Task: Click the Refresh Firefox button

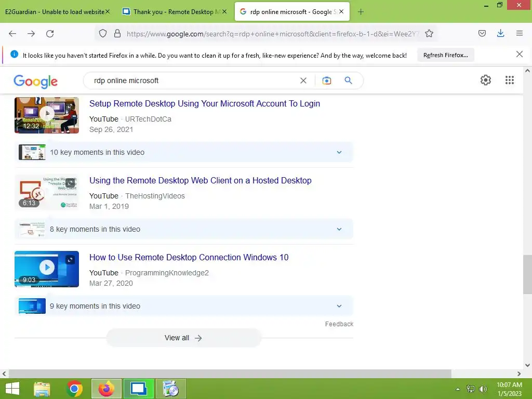Action: [445, 55]
